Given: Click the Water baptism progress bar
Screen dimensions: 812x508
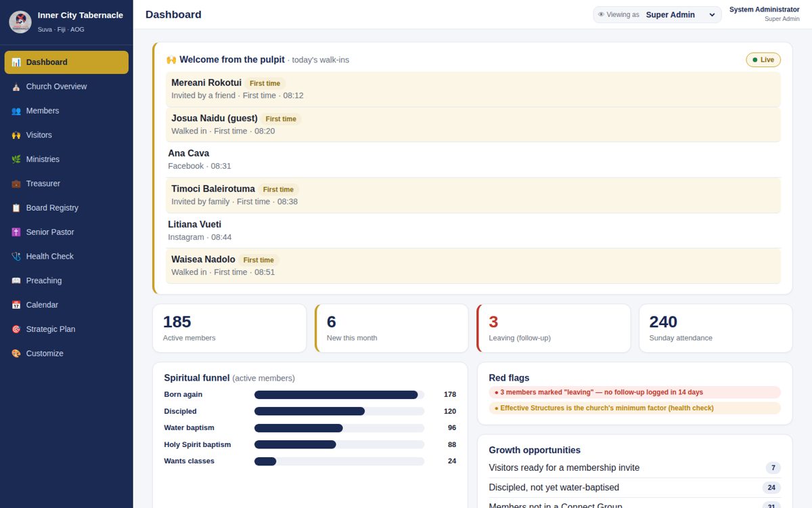Looking at the screenshot, I should 339,428.
